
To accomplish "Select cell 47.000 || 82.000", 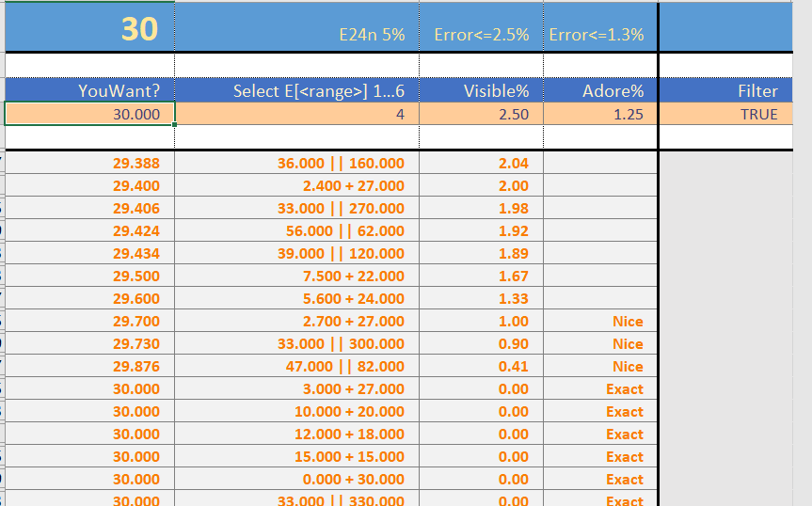I will (296, 366).
